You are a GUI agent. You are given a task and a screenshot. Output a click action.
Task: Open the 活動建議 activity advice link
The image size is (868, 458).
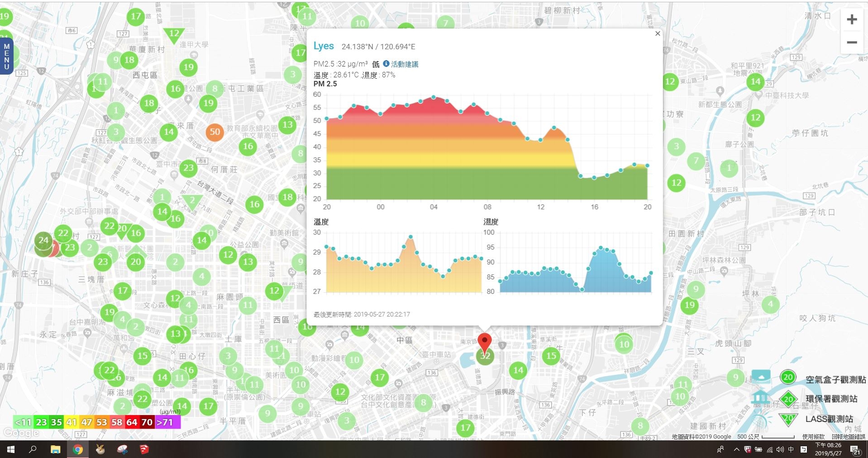405,64
